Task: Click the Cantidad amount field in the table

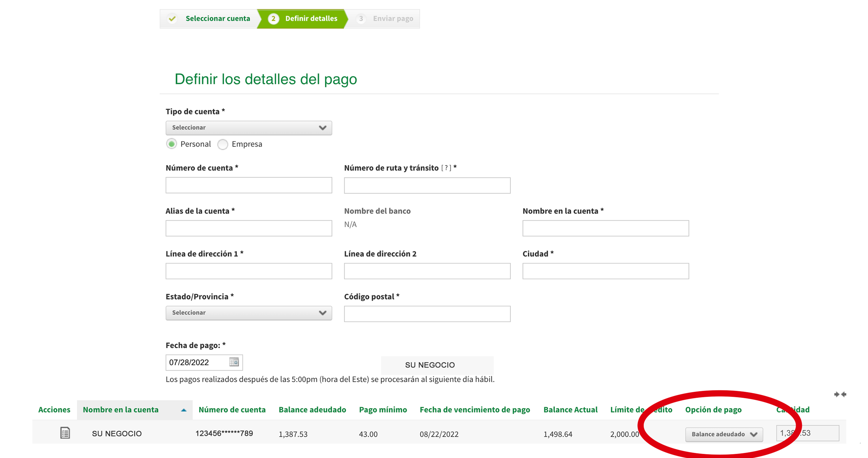Action: click(808, 433)
